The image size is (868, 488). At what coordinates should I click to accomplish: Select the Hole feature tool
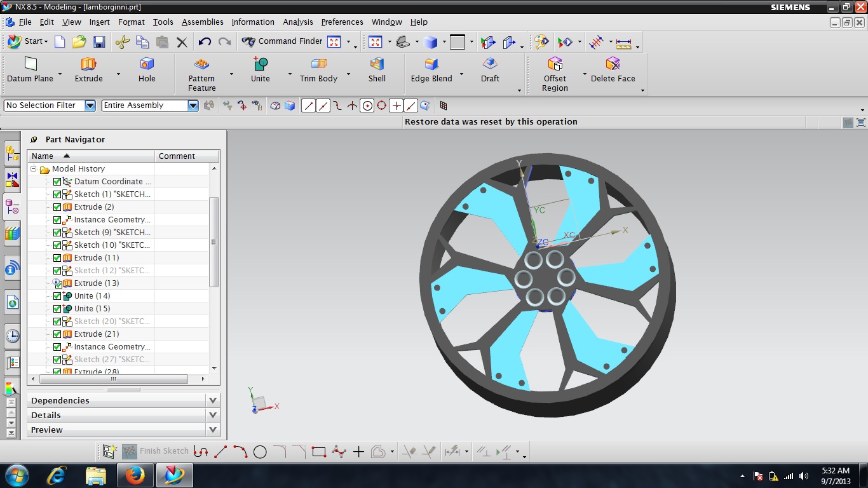[147, 64]
